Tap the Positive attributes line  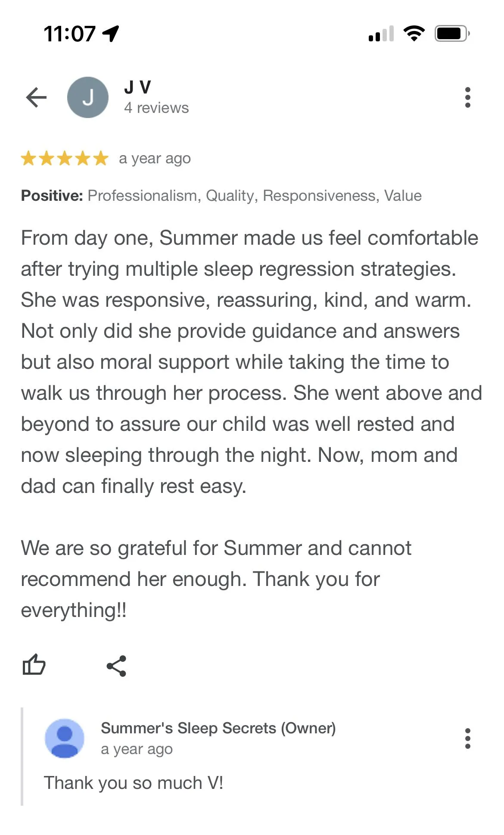click(x=221, y=196)
